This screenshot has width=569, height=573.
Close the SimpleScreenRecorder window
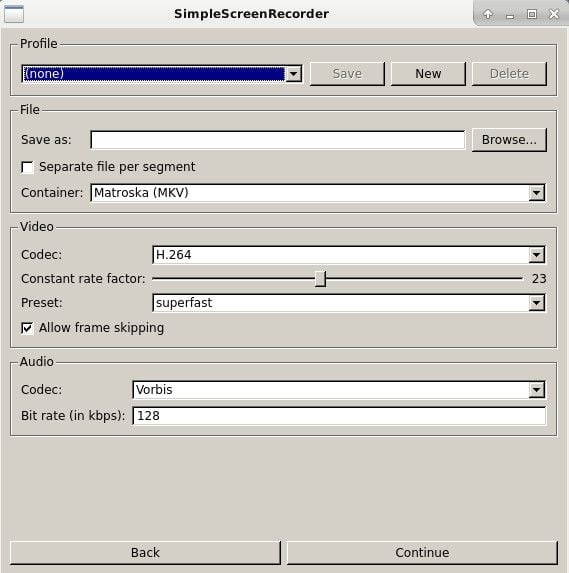click(x=554, y=14)
